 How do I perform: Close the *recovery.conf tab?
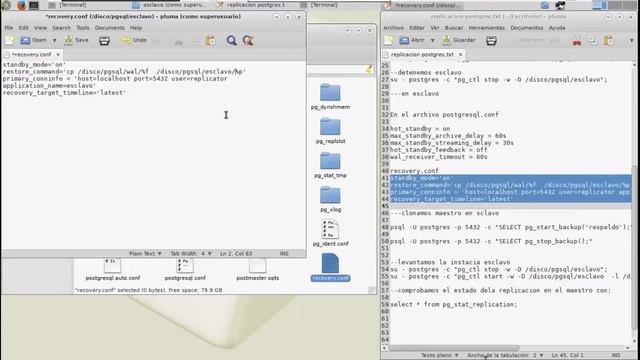click(x=58, y=54)
